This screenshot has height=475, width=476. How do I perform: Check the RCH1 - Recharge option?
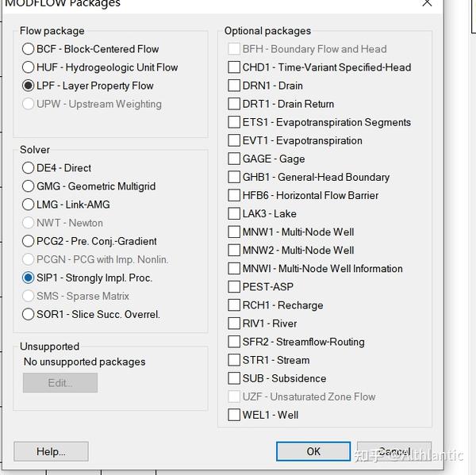tap(234, 305)
